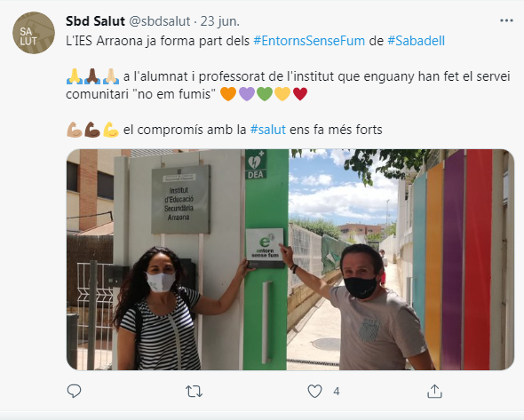Viewport: 524px width, 420px height.
Task: Click the likes count number 4
Action: (337, 392)
